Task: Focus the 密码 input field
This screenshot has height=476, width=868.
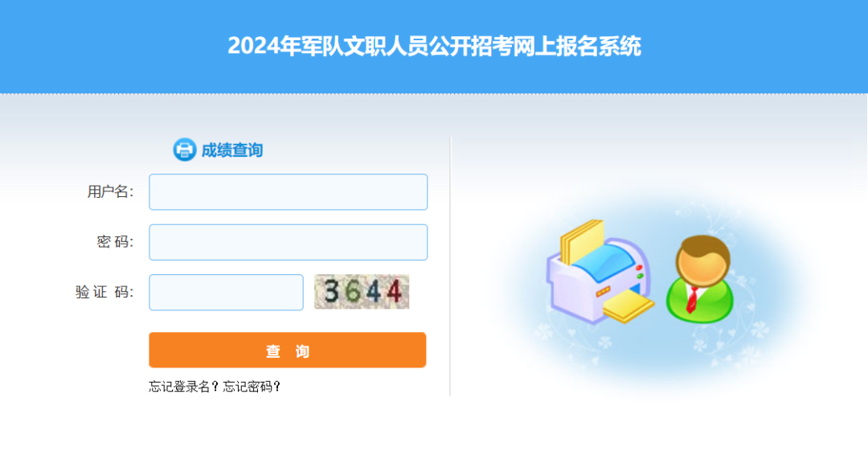Action: (x=288, y=242)
